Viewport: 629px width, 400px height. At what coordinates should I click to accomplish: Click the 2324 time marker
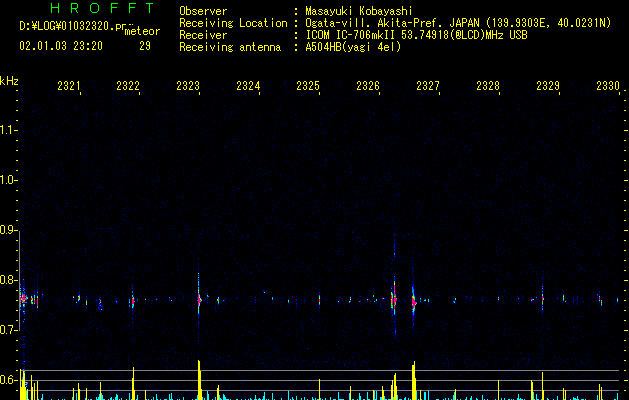(x=248, y=85)
